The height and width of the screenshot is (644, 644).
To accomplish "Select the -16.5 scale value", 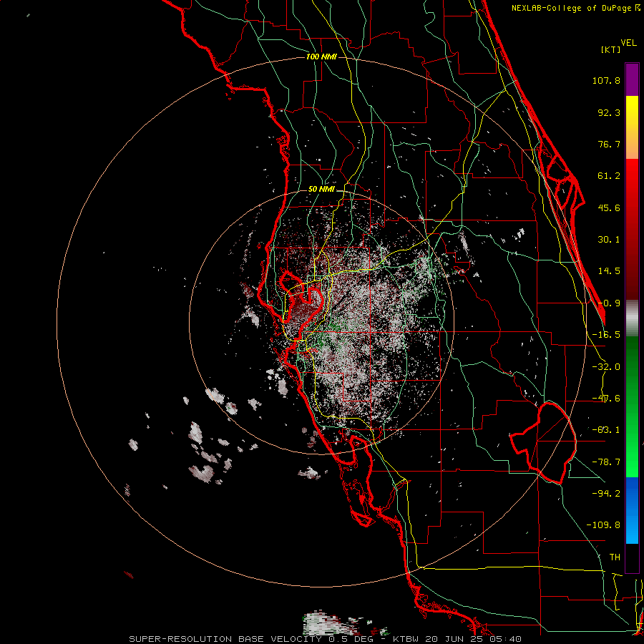I will 606,335.
